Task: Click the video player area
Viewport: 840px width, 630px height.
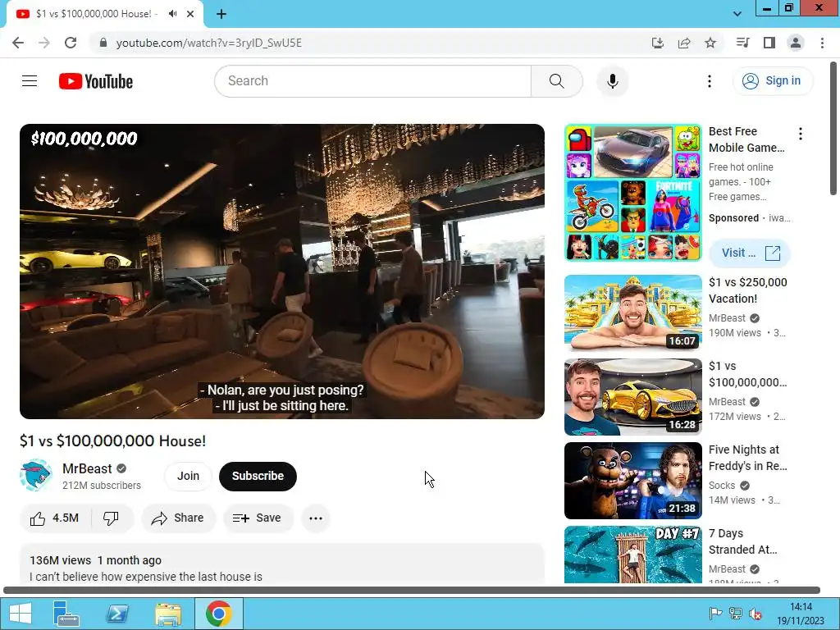Action: 282,271
